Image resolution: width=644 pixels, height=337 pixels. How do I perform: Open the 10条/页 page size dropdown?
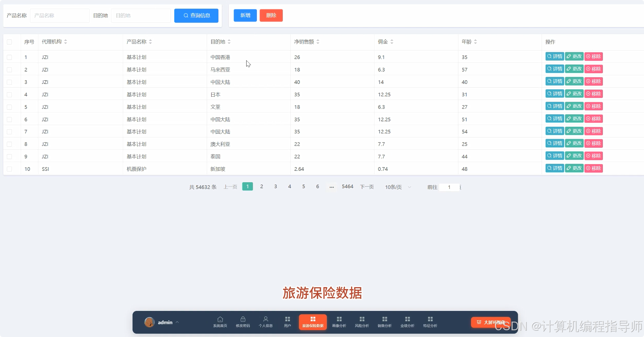(x=397, y=187)
